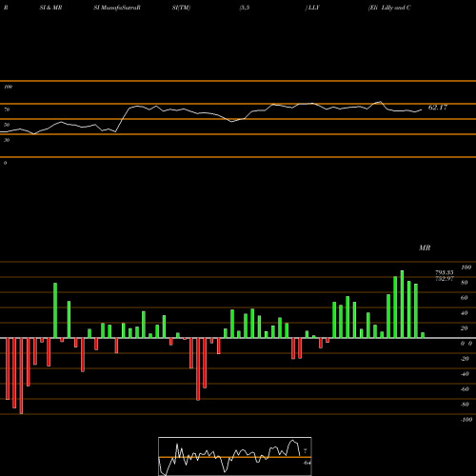Click the -80 label on MR axis

[x=465, y=405]
